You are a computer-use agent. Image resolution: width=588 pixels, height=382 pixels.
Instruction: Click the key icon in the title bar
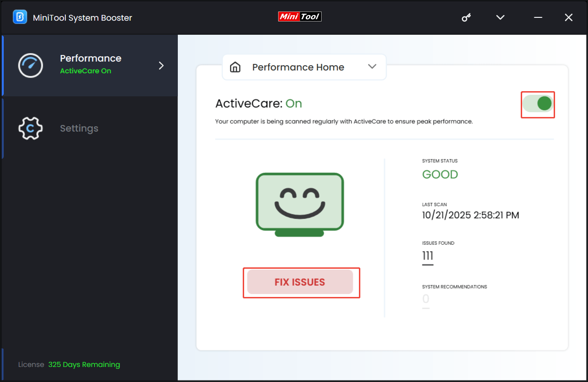coord(466,17)
